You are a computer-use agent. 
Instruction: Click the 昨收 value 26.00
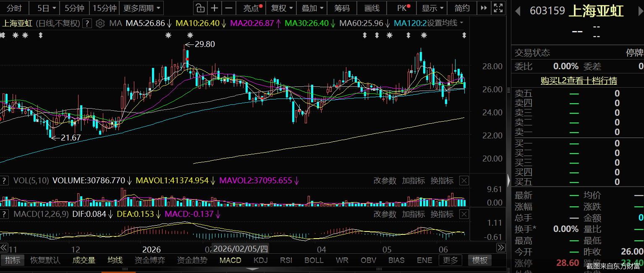(x=632, y=252)
